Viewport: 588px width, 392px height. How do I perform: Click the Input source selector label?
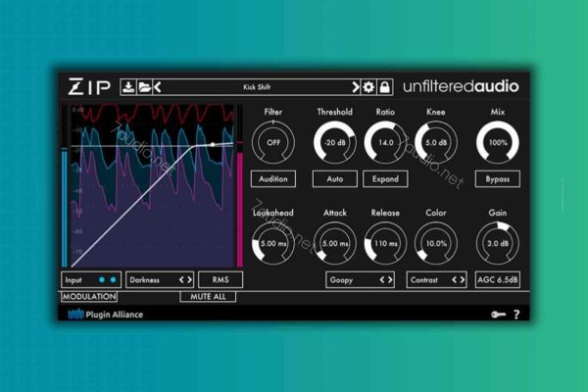coord(73,280)
